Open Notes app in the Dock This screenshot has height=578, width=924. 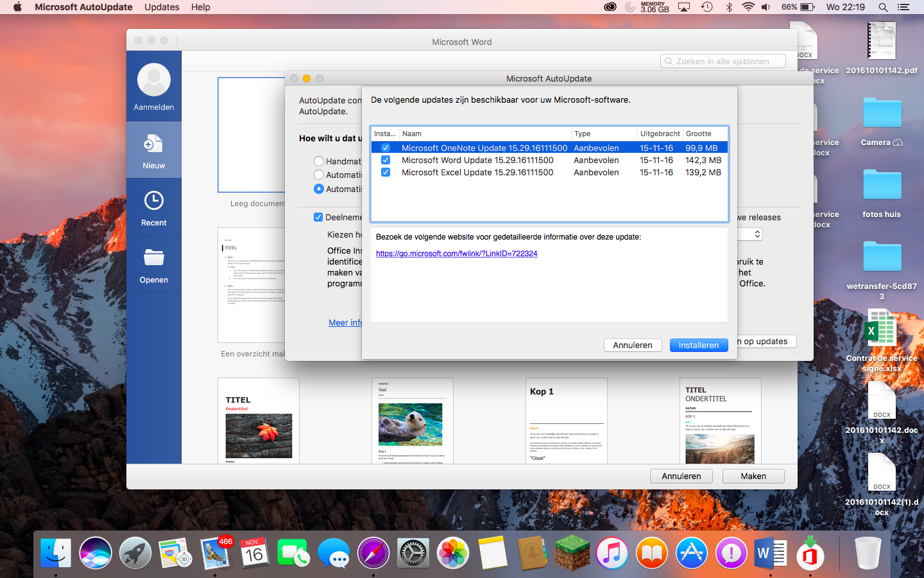click(x=493, y=552)
